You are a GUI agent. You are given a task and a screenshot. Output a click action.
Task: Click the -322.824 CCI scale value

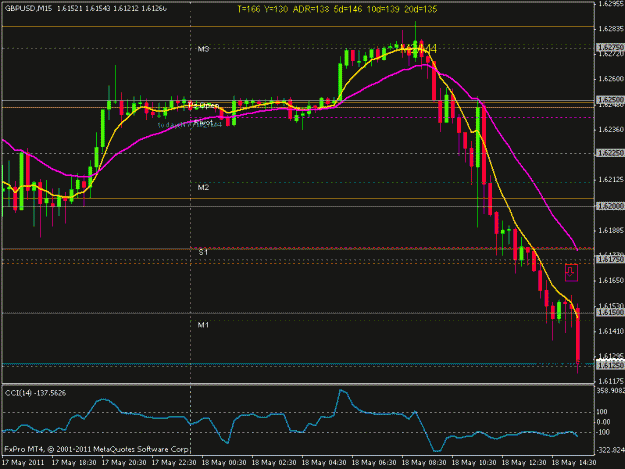(610, 450)
